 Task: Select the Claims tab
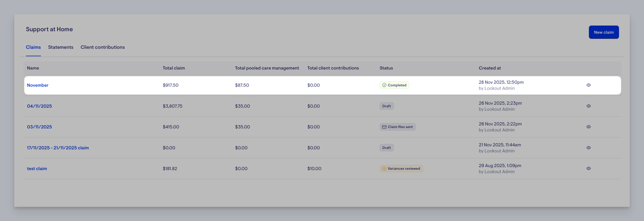(x=33, y=47)
